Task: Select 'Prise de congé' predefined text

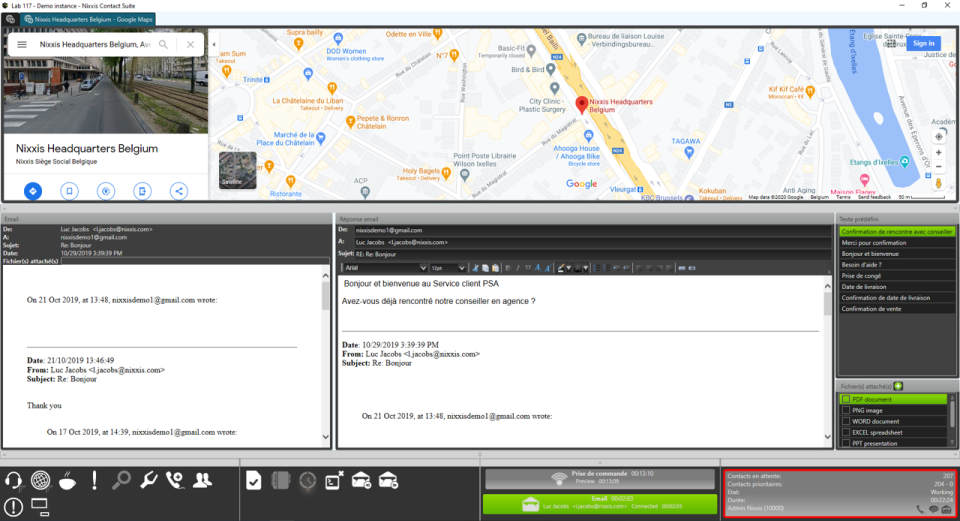Action: tap(896, 275)
